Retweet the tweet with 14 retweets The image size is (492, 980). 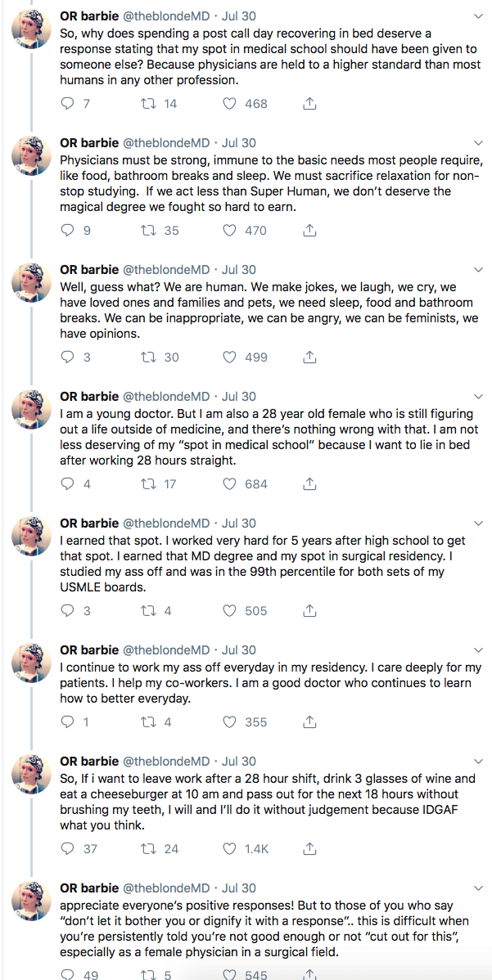click(x=148, y=104)
